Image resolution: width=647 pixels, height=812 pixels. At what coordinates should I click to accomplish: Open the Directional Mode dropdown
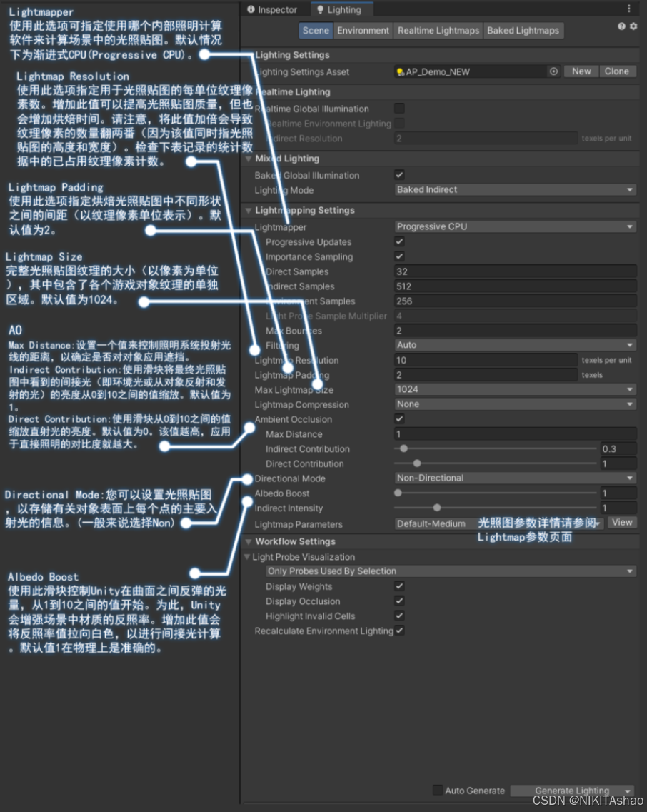(513, 478)
